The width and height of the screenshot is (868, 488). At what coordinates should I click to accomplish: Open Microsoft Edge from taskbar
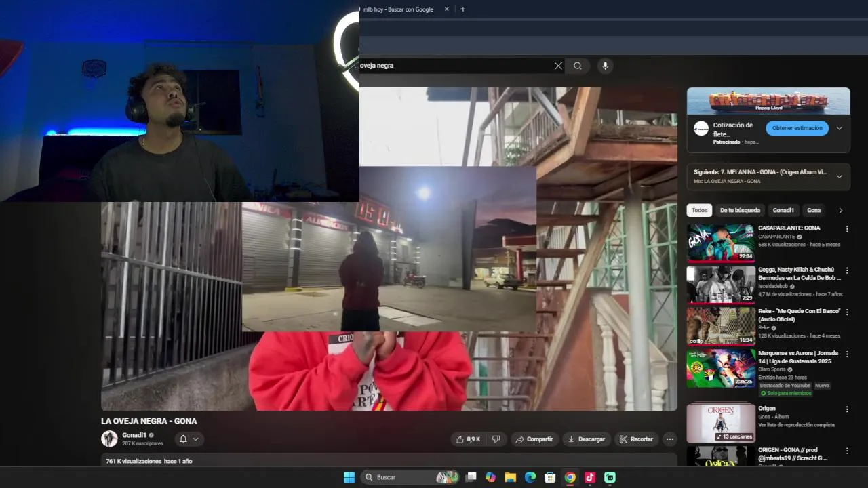pyautogui.click(x=530, y=477)
